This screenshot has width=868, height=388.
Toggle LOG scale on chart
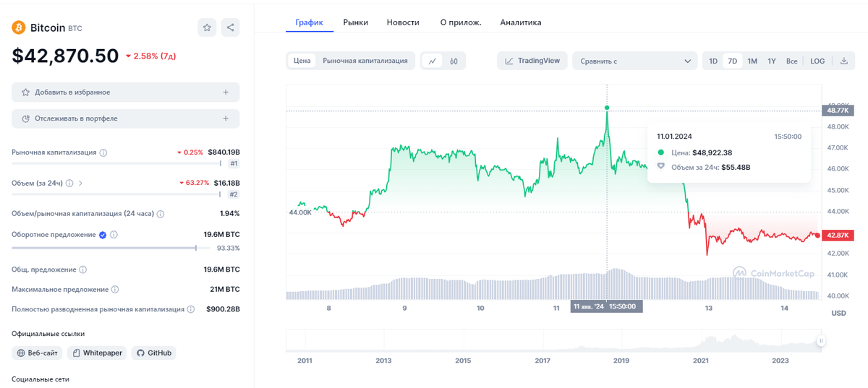point(817,61)
